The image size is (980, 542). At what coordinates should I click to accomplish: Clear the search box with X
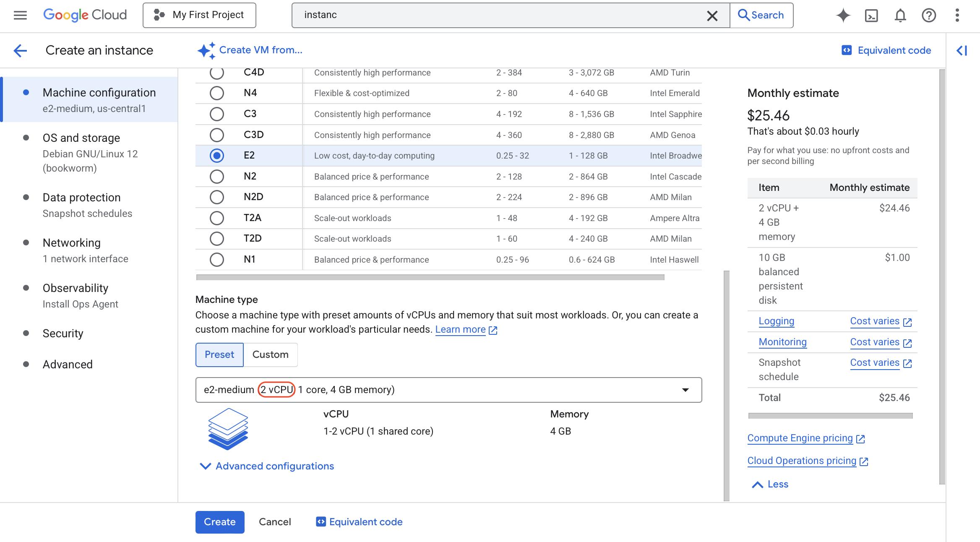[x=712, y=16]
